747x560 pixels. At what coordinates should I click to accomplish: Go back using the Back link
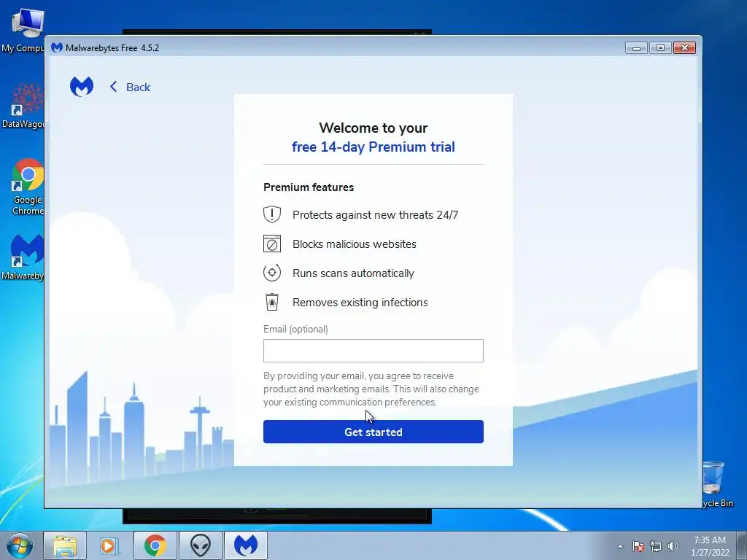point(130,87)
